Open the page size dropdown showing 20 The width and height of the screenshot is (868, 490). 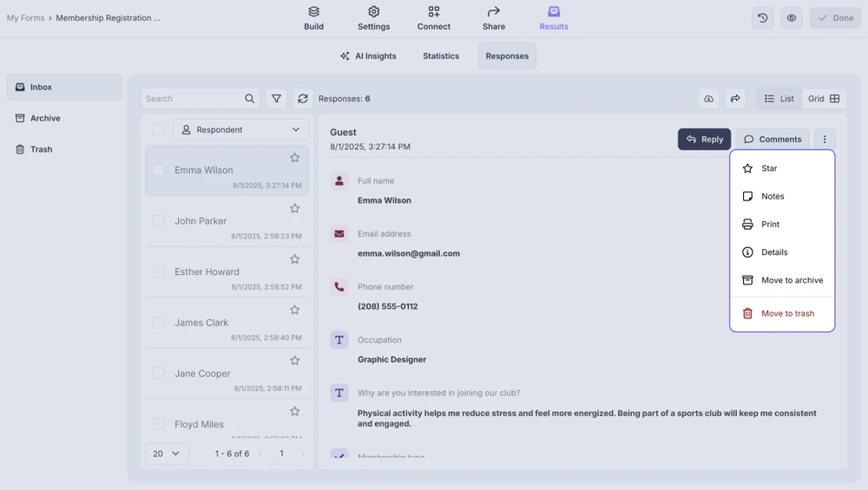[167, 454]
